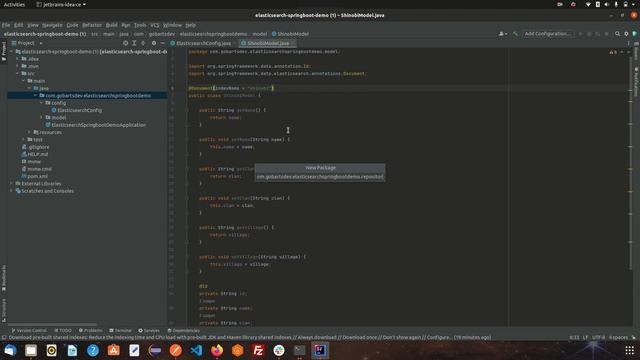Image resolution: width=640 pixels, height=360 pixels.
Task: Hide the Project tool window with minus icon
Action: [x=162, y=43]
